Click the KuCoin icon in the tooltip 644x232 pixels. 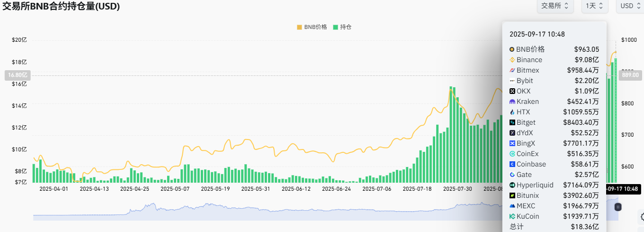tap(512, 216)
